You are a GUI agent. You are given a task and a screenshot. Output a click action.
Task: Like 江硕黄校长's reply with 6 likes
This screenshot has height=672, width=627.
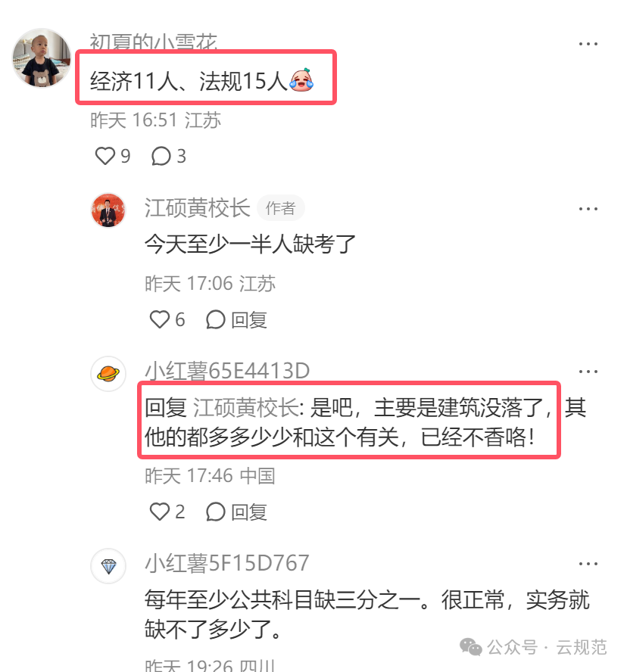pos(160,319)
